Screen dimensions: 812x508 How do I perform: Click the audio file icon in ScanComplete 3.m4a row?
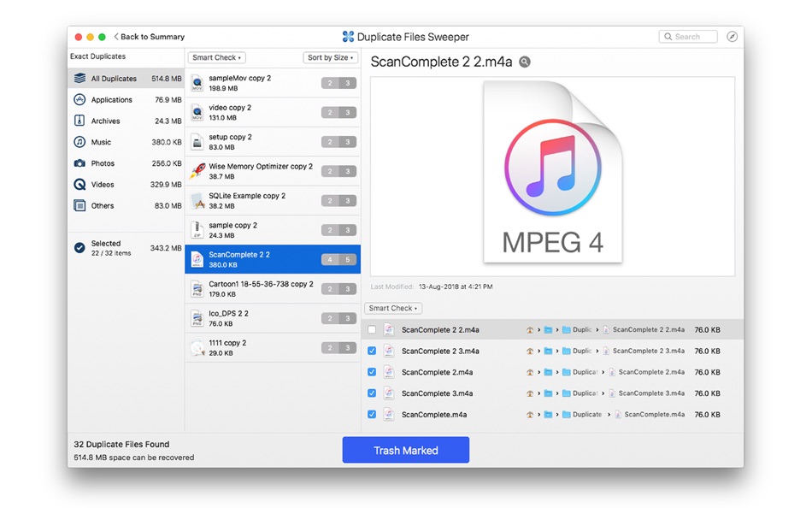click(x=388, y=393)
